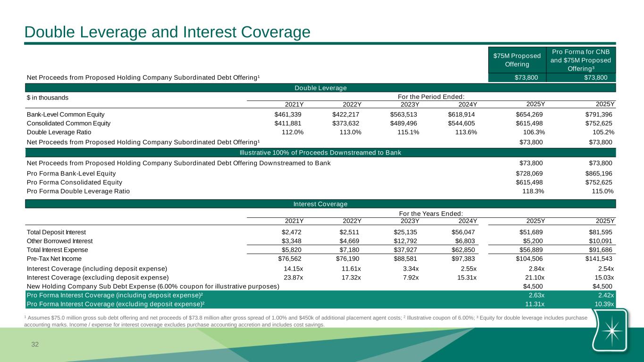Click the Double Leverage section header bar
This screenshot has height=362, width=644.
320,88
